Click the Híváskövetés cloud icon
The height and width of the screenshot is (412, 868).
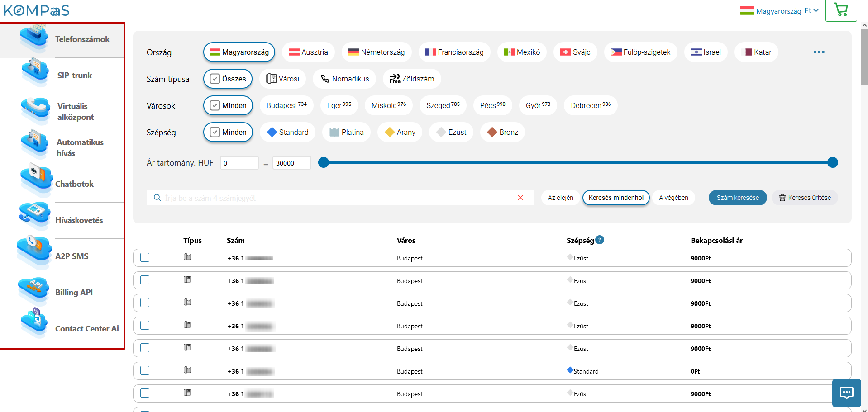click(x=35, y=216)
